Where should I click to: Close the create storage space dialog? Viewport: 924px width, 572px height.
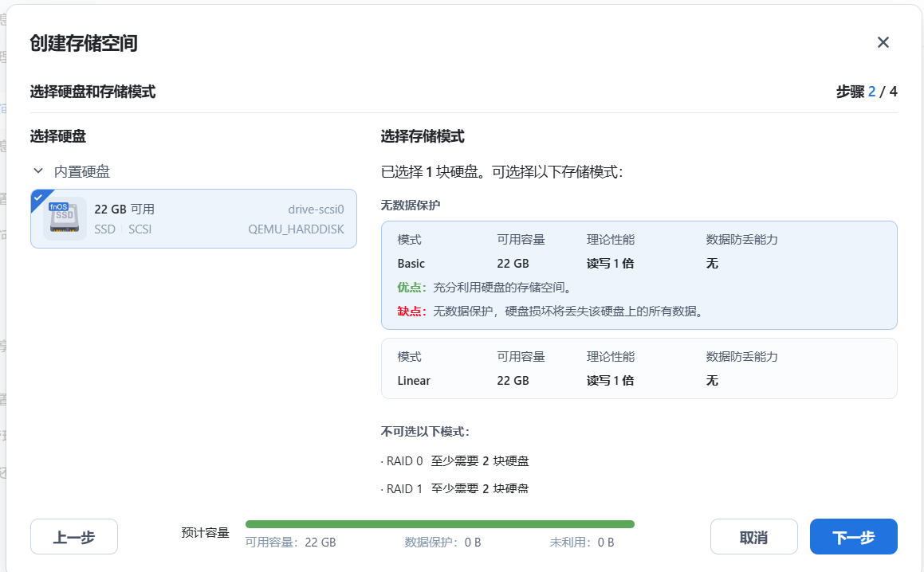coord(883,42)
